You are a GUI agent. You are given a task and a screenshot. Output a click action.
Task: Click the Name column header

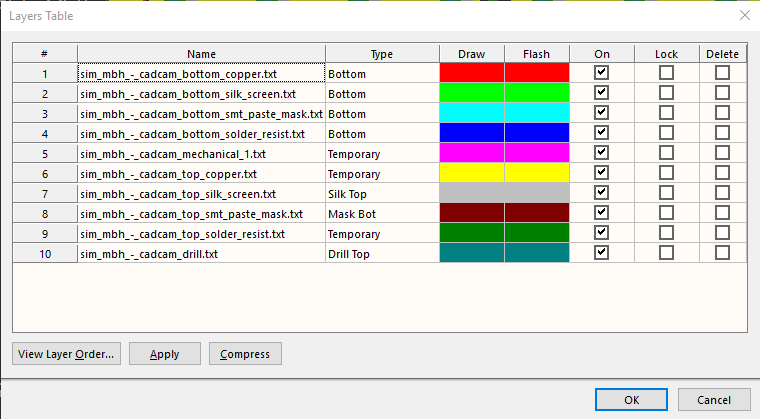[200, 53]
